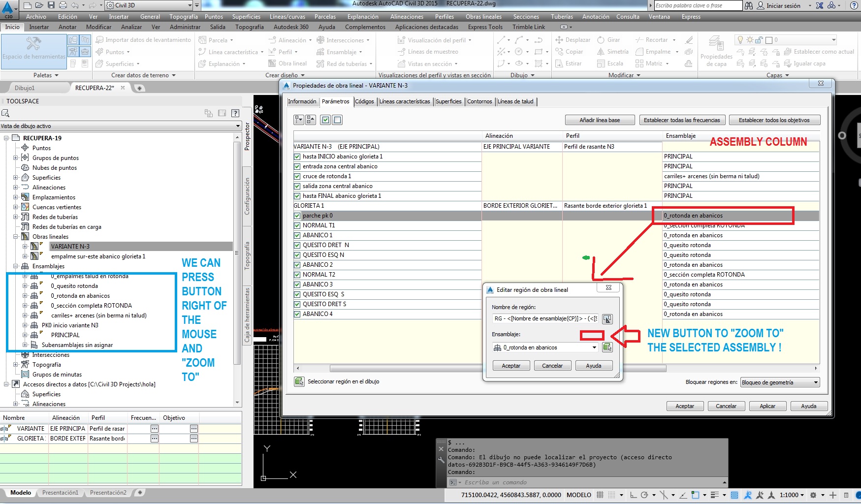Click the region name template icon

tap(607, 319)
